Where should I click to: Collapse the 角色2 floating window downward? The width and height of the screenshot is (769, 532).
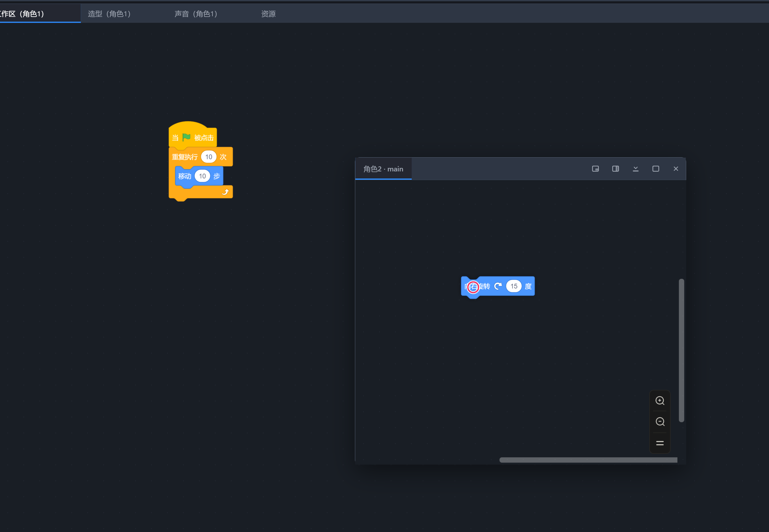[636, 169]
